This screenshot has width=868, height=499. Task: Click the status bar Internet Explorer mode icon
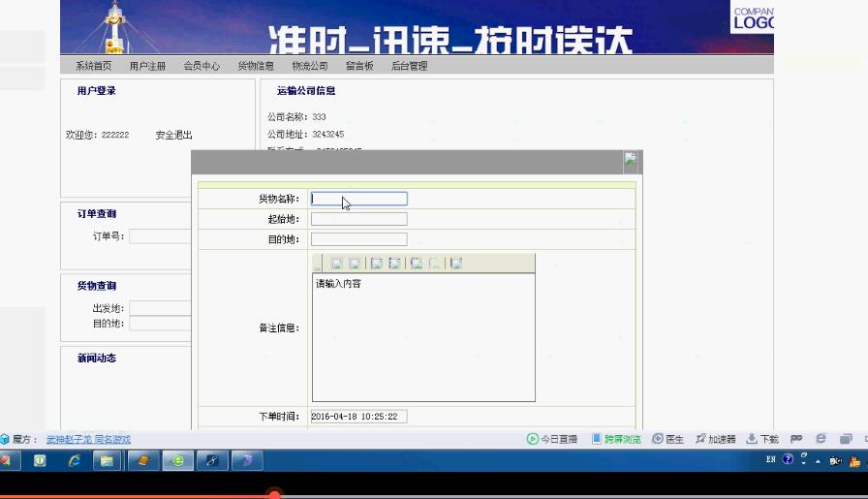[x=821, y=439]
